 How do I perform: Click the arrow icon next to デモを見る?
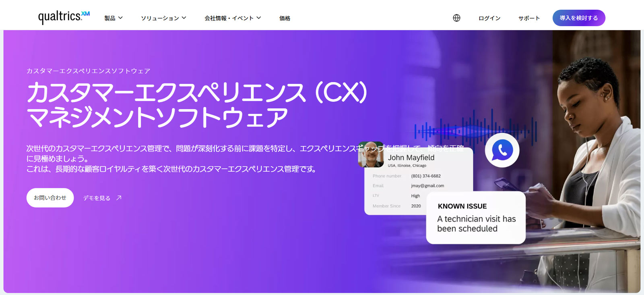[119, 198]
